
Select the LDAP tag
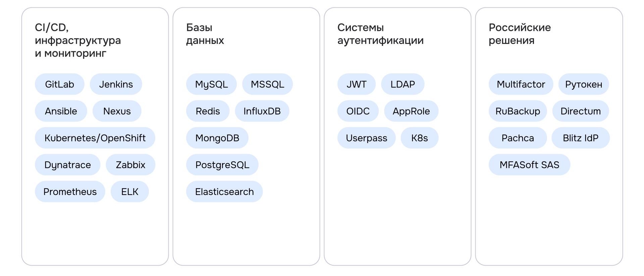coord(402,84)
